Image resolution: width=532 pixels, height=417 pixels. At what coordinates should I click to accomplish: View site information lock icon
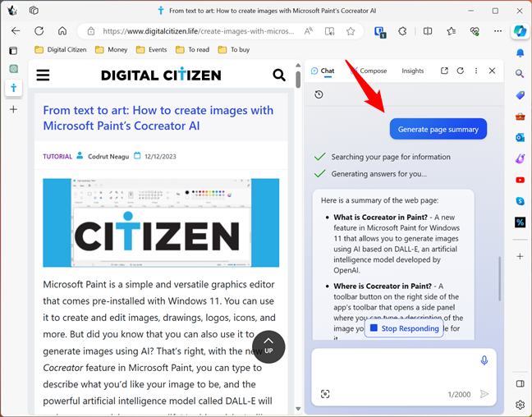[x=91, y=31]
